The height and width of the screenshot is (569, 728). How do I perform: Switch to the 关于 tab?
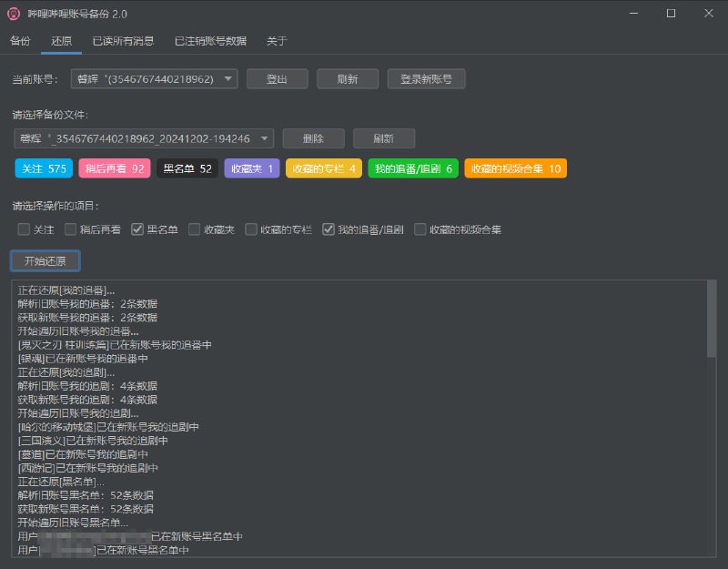(276, 41)
